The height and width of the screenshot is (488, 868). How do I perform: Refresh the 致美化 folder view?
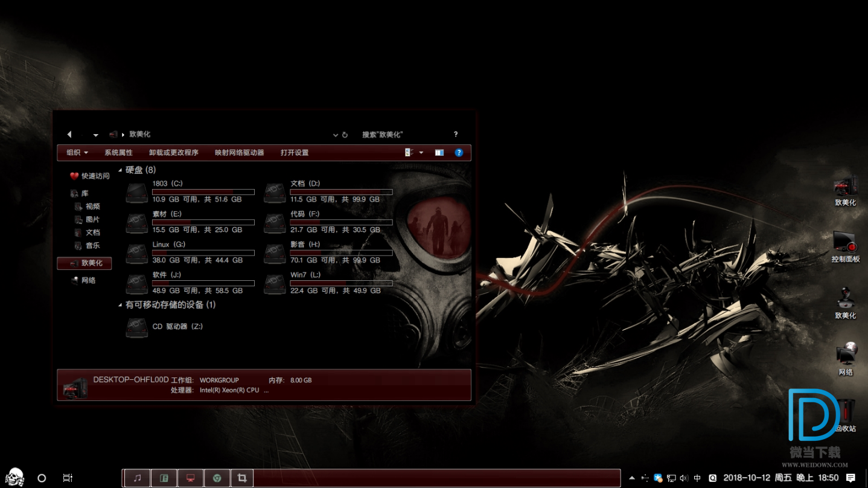[345, 135]
